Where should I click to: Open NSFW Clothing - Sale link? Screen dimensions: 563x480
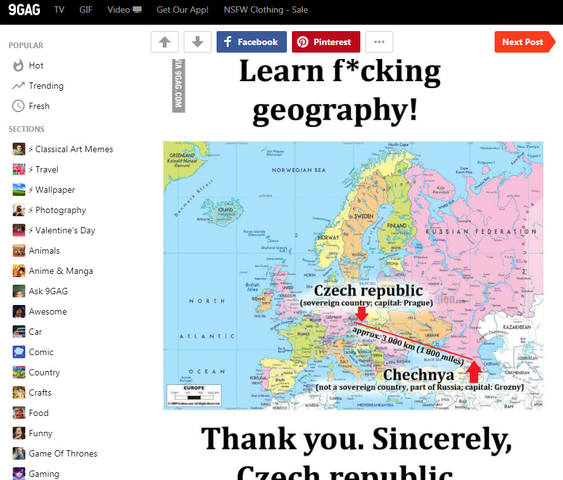266,10
